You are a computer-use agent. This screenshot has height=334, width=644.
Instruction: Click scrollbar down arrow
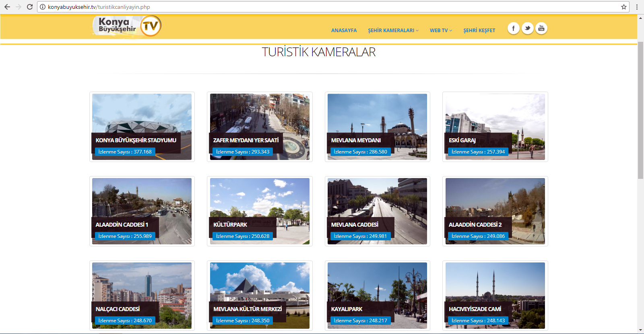(x=640, y=330)
